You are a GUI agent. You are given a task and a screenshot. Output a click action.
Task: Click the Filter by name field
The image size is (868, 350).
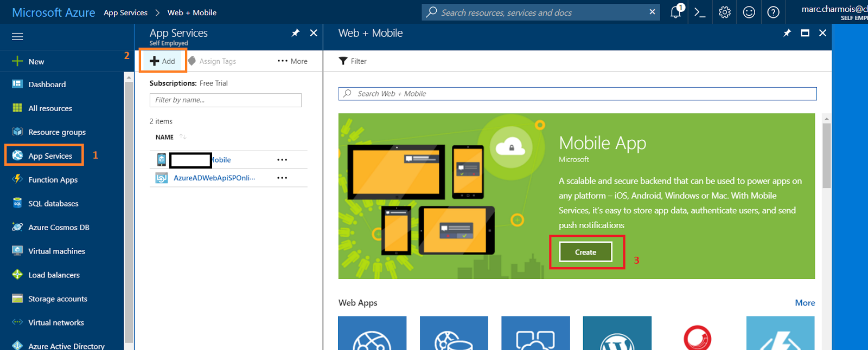[x=226, y=100]
